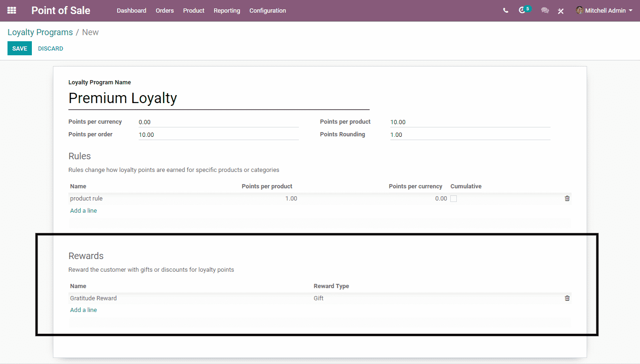
Task: Expand the Mitchell Admin user dropdown
Action: [x=630, y=11]
